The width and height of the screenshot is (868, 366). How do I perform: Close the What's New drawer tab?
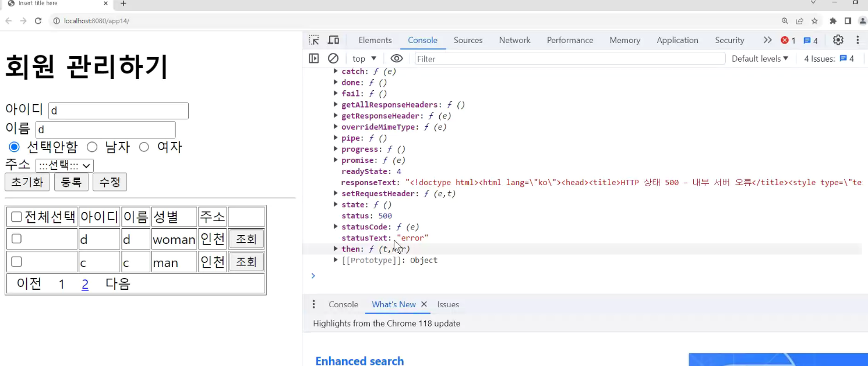pyautogui.click(x=424, y=304)
